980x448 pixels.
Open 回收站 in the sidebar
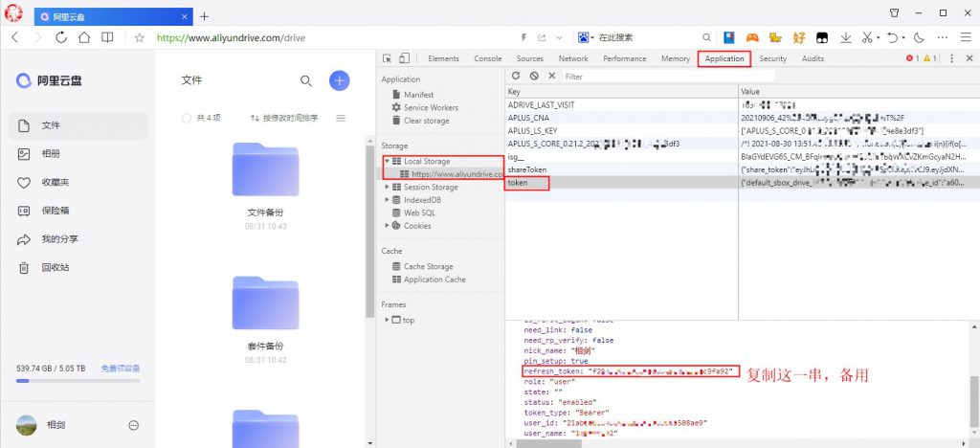pos(55,267)
